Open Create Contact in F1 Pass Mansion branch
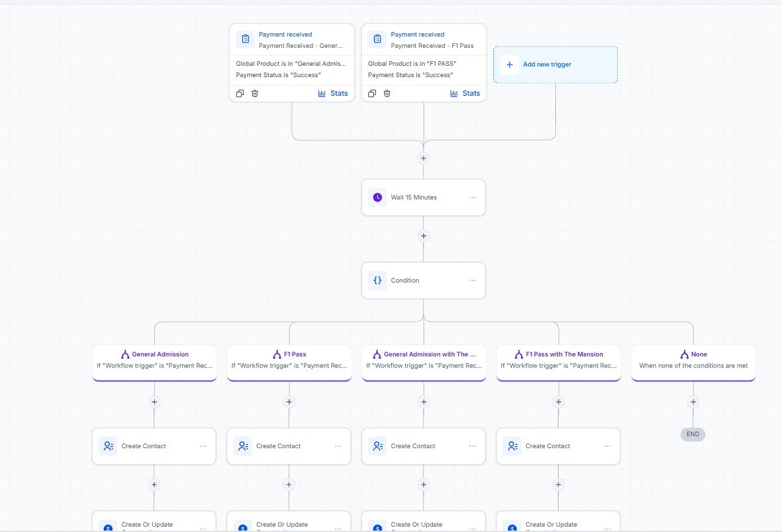Viewport: 782px width, 532px height. pos(558,446)
